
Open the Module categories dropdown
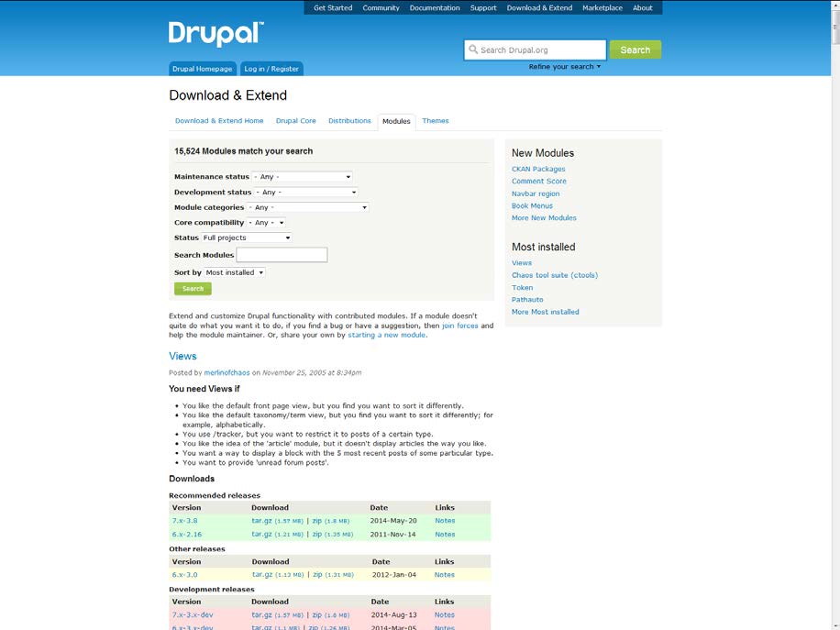[x=307, y=207]
